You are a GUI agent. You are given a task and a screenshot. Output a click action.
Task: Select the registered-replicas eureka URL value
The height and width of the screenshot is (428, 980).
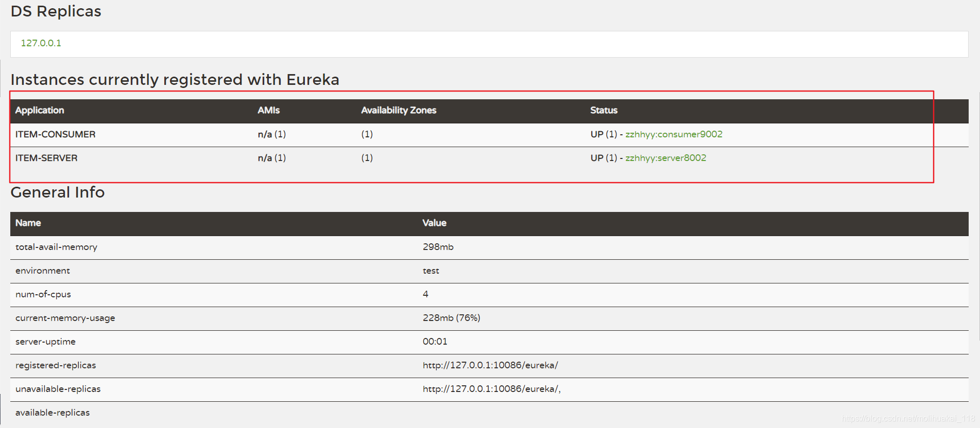(490, 365)
